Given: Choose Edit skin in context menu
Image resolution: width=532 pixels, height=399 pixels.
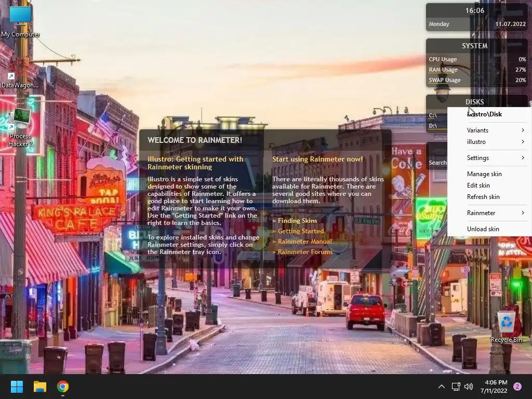Looking at the screenshot, I should click(489, 185).
